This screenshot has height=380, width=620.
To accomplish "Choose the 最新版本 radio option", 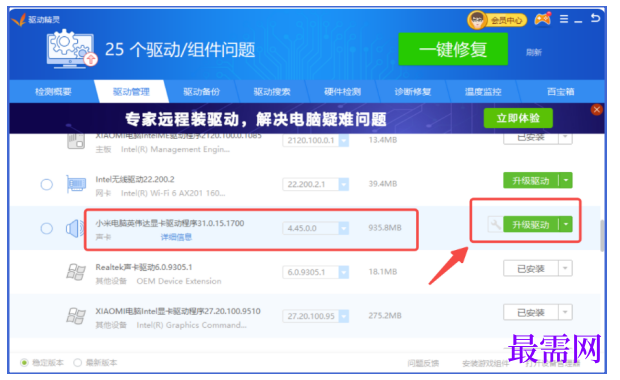I will click(78, 363).
